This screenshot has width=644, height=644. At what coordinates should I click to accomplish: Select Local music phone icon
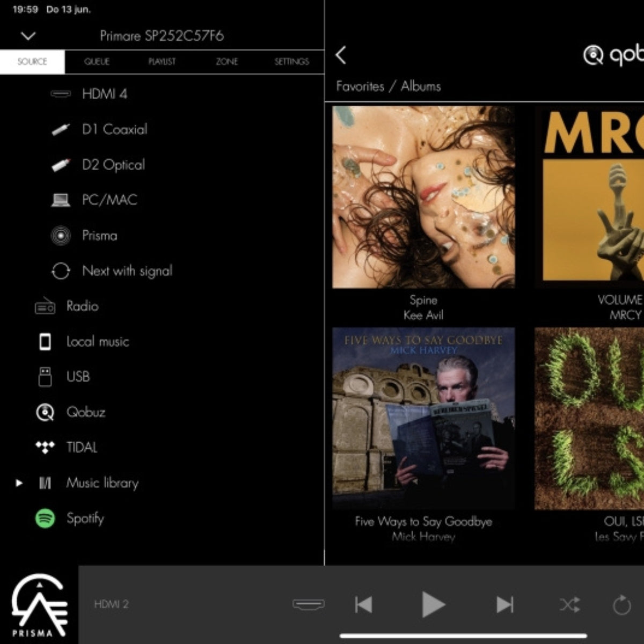click(45, 341)
